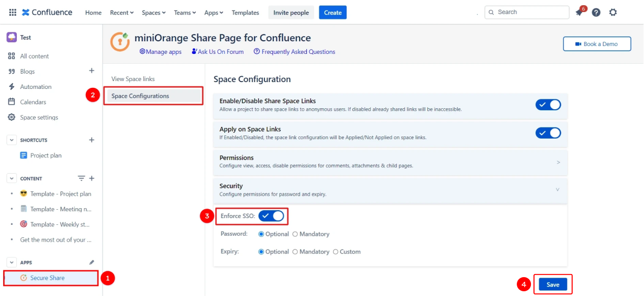Toggle Apply on Space Links switch
The height and width of the screenshot is (296, 644).
pos(548,133)
